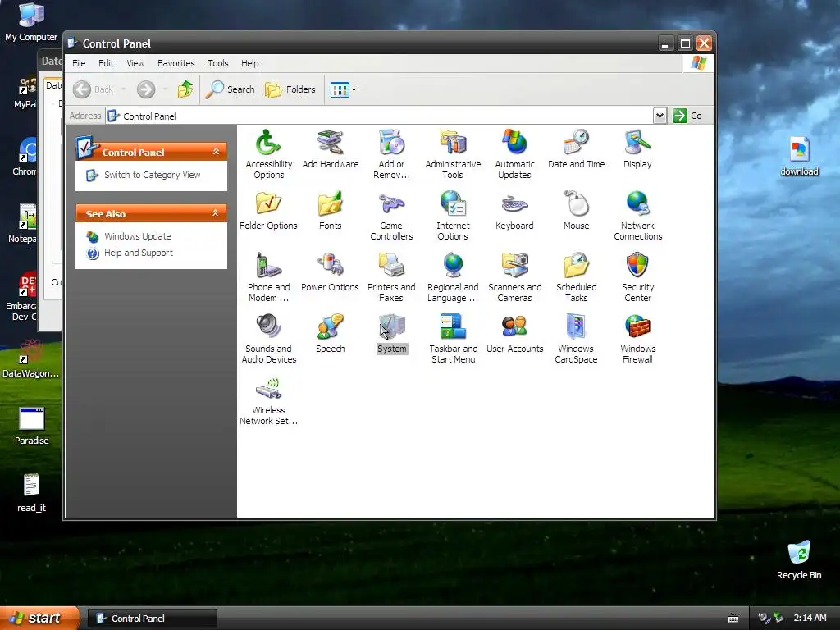This screenshot has height=630, width=840.
Task: Click the Windows Start button
Action: [x=39, y=619]
